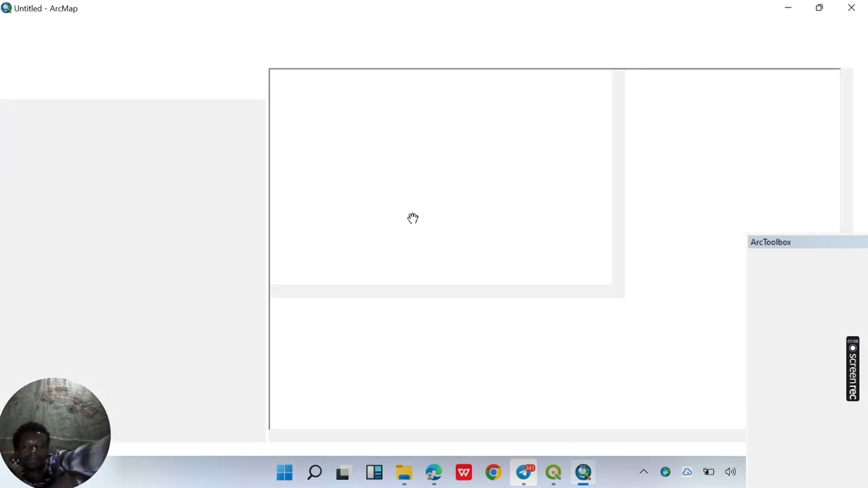The image size is (868, 488).
Task: Click the ArcMap taskbar icon
Action: pyautogui.click(x=583, y=472)
